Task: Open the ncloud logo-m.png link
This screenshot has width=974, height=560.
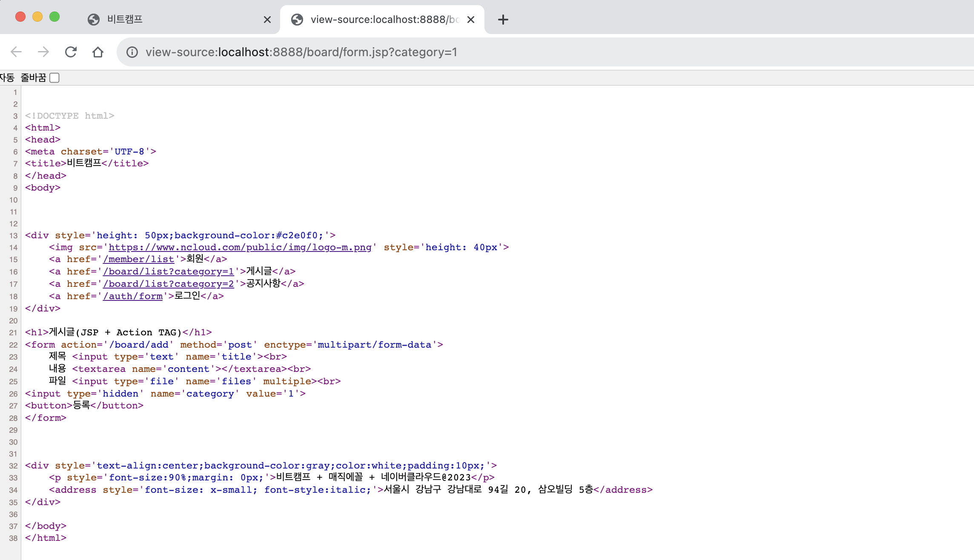Action: (240, 247)
